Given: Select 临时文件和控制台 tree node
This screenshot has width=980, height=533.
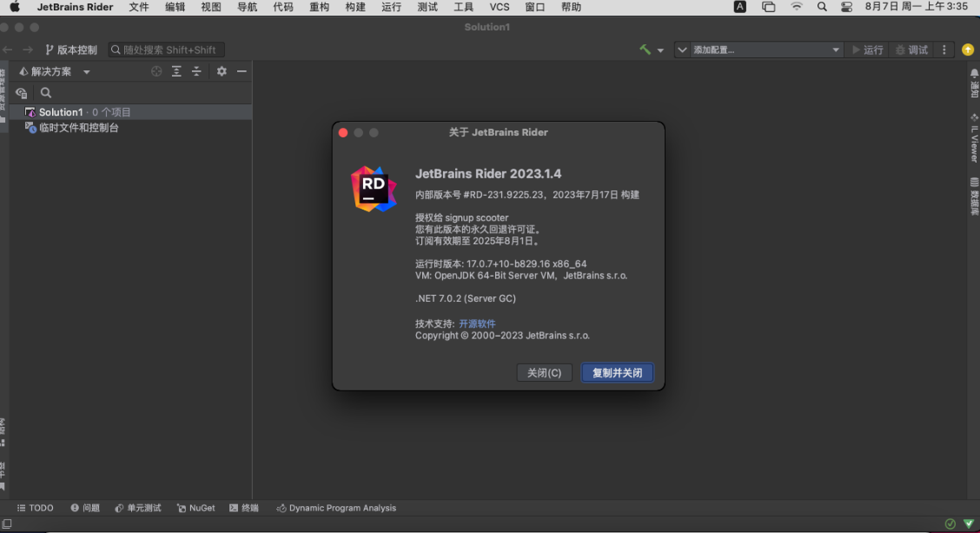Looking at the screenshot, I should (x=130, y=128).
